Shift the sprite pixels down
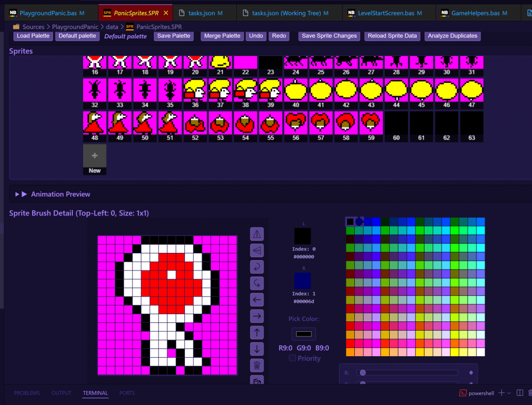Image resolution: width=532 pixels, height=405 pixels. 257,348
